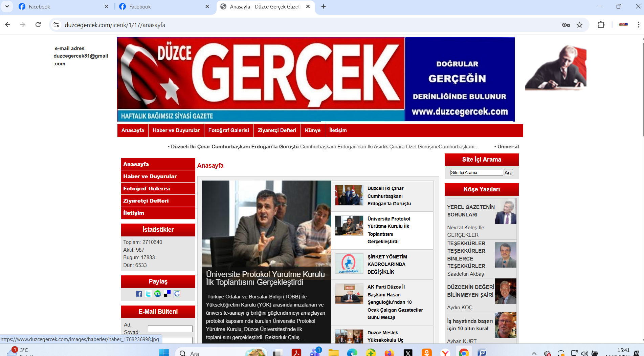Click the StumbleUpon share icon
644x356 pixels.
(158, 294)
